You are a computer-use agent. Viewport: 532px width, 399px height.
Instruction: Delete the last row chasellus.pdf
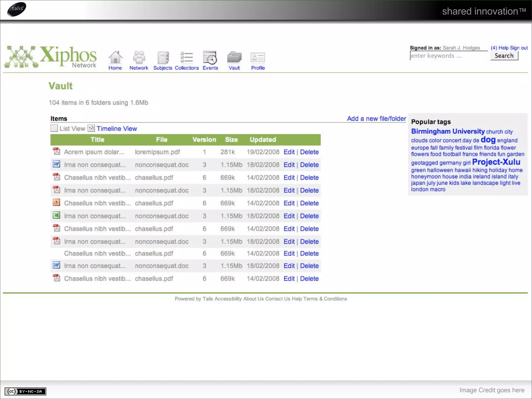point(309,278)
